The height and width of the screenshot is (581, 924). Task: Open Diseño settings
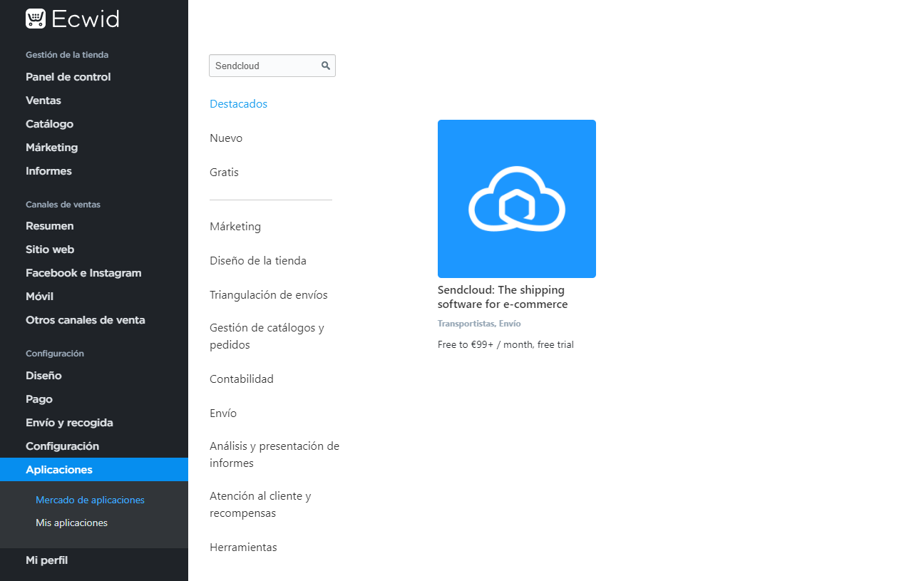coord(43,376)
